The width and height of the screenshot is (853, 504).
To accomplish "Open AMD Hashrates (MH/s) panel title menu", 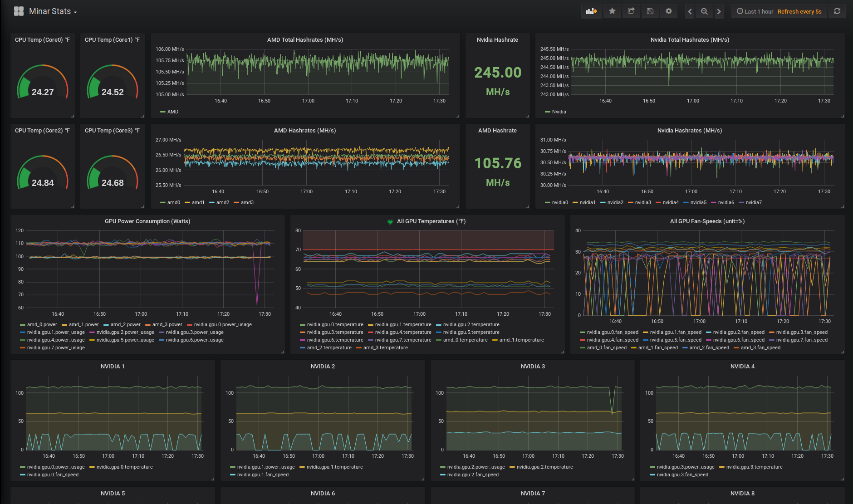I will click(x=305, y=131).
